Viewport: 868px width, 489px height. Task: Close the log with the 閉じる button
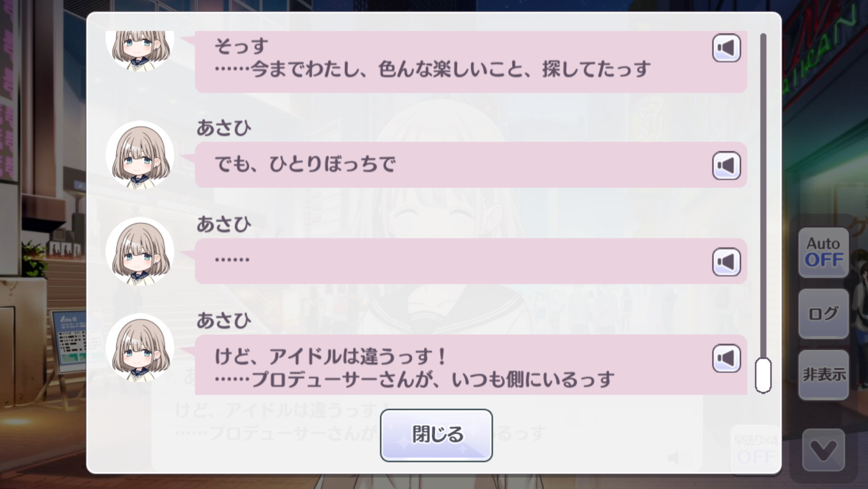(x=436, y=435)
